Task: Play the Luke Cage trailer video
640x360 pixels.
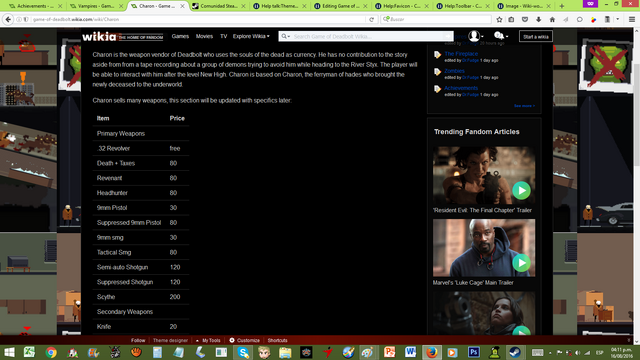Action: (x=521, y=263)
